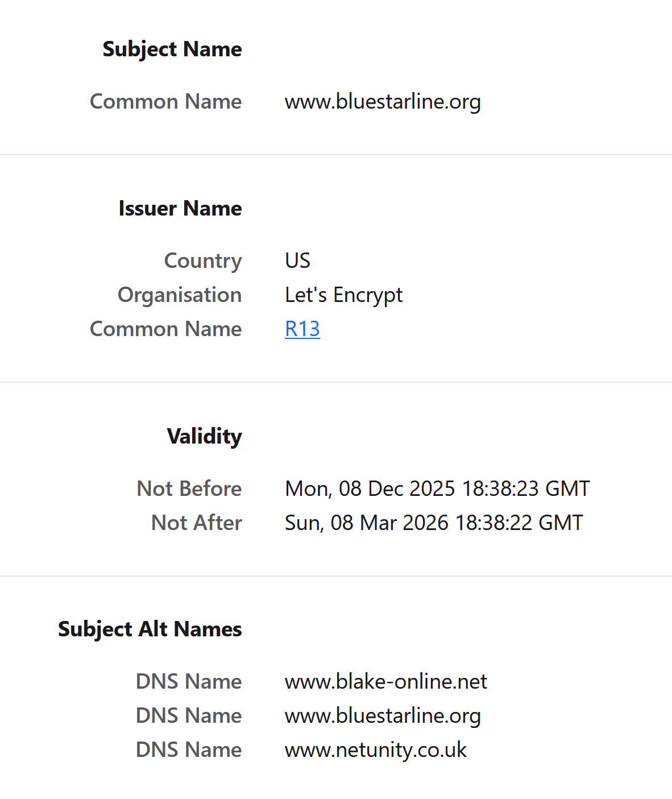
Task: Click the Let's Encrypt organisation value
Action: (343, 295)
